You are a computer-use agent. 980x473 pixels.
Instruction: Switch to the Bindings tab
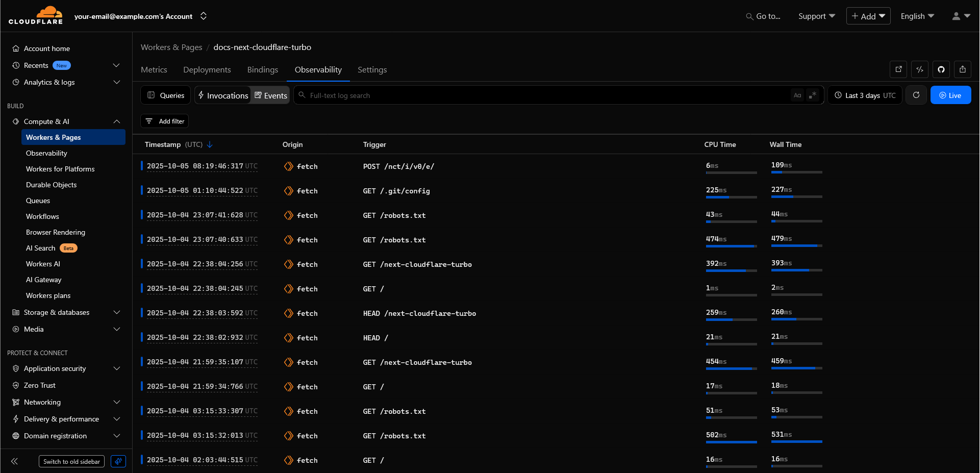(x=263, y=69)
